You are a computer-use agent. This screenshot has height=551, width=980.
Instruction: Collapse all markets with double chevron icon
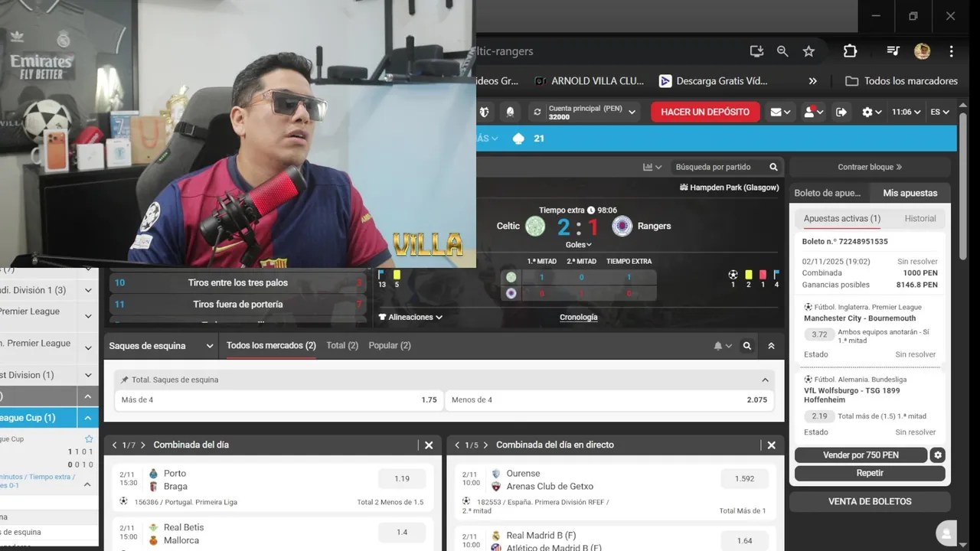(771, 346)
